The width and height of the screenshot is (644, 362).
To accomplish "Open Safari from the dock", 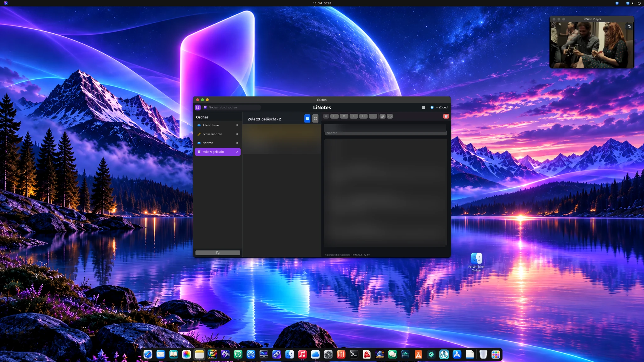I will (x=148, y=354).
